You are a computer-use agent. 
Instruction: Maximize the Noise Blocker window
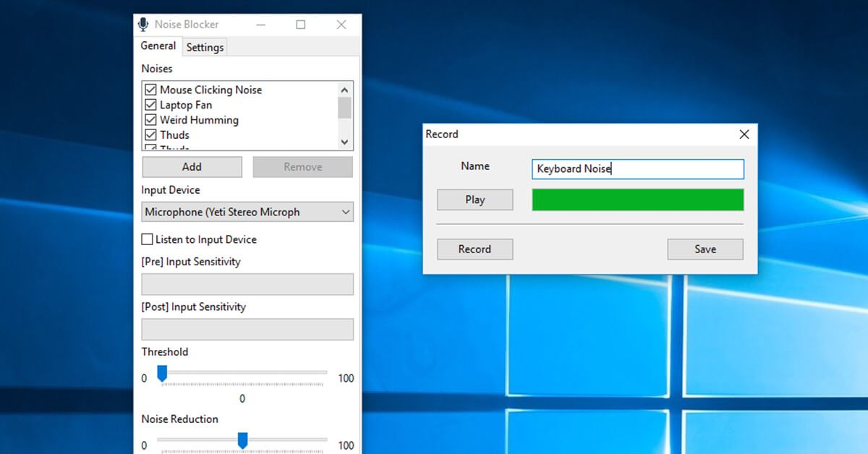[x=301, y=25]
